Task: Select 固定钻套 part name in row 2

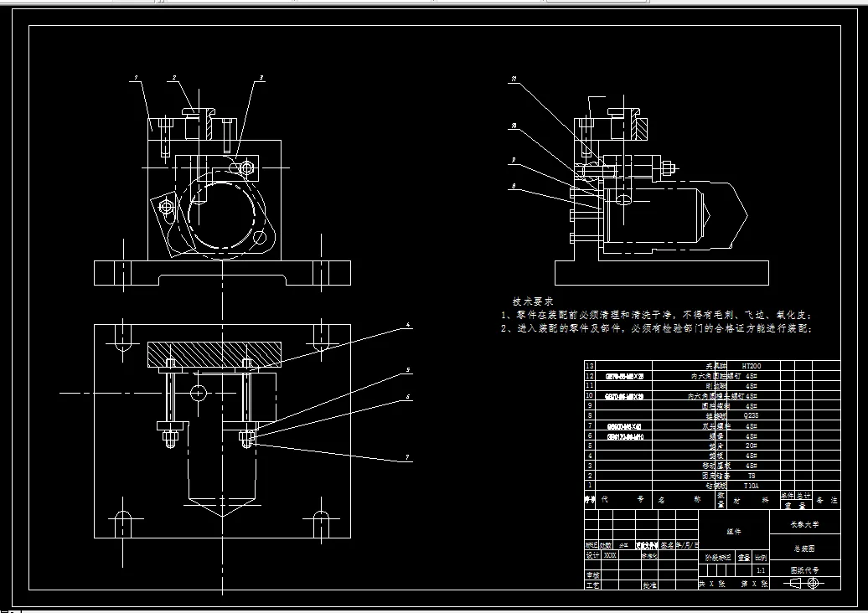Action: 717,476
